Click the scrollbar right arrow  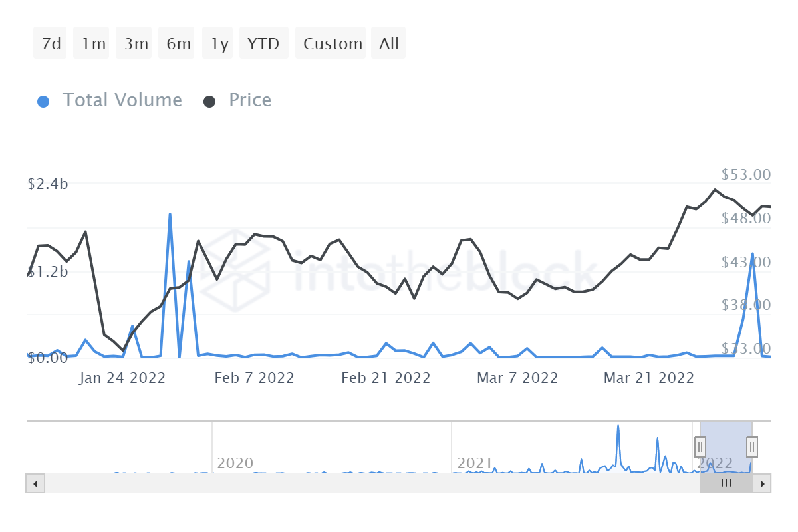[x=763, y=483]
